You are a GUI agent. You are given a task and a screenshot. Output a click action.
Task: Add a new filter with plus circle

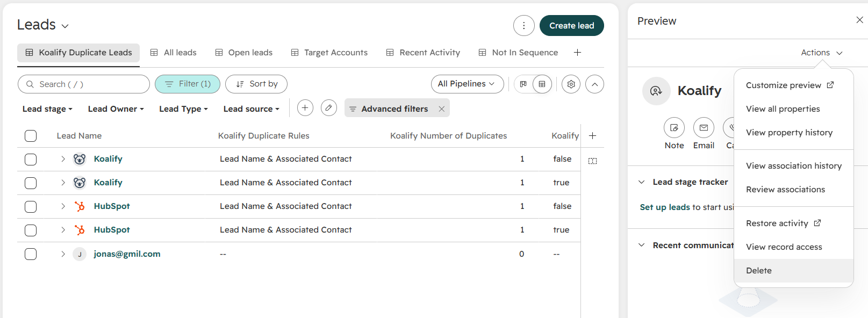[305, 108]
